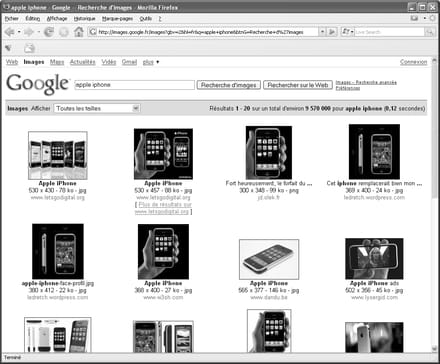Reload the page with refresh icon
Screen dimensions: 440x364
pyautogui.click(x=49, y=32)
